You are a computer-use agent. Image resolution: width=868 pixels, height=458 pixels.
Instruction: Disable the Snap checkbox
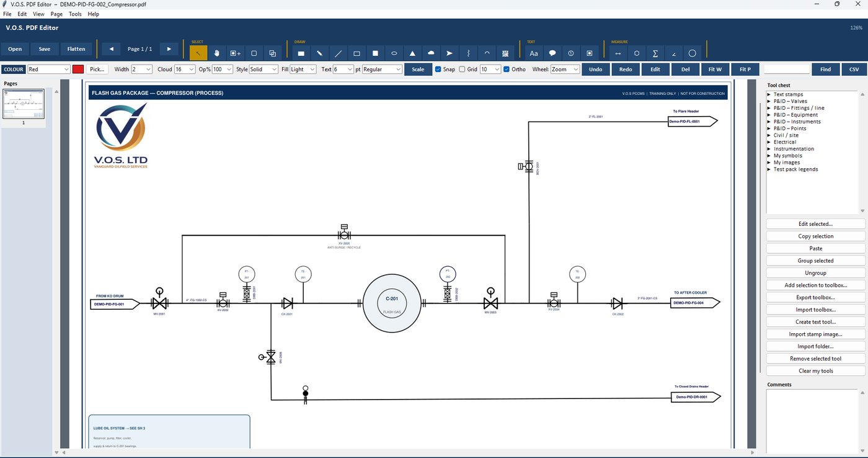438,70
